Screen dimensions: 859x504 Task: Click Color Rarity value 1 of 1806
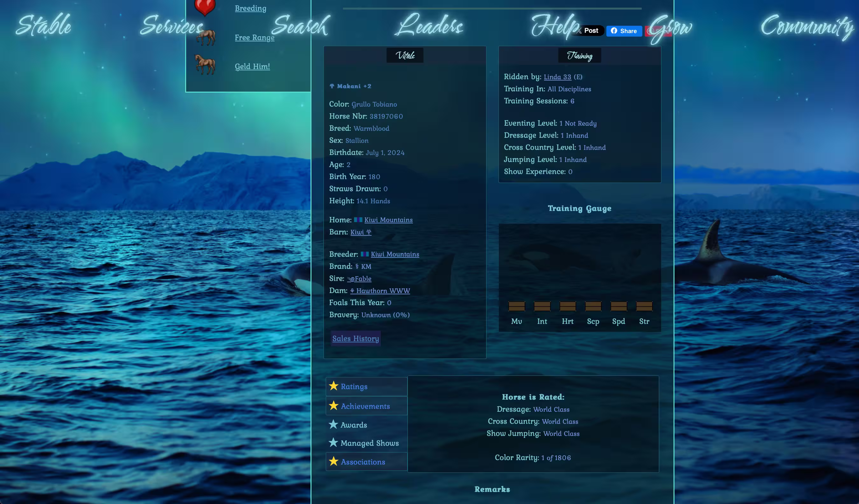click(x=556, y=458)
